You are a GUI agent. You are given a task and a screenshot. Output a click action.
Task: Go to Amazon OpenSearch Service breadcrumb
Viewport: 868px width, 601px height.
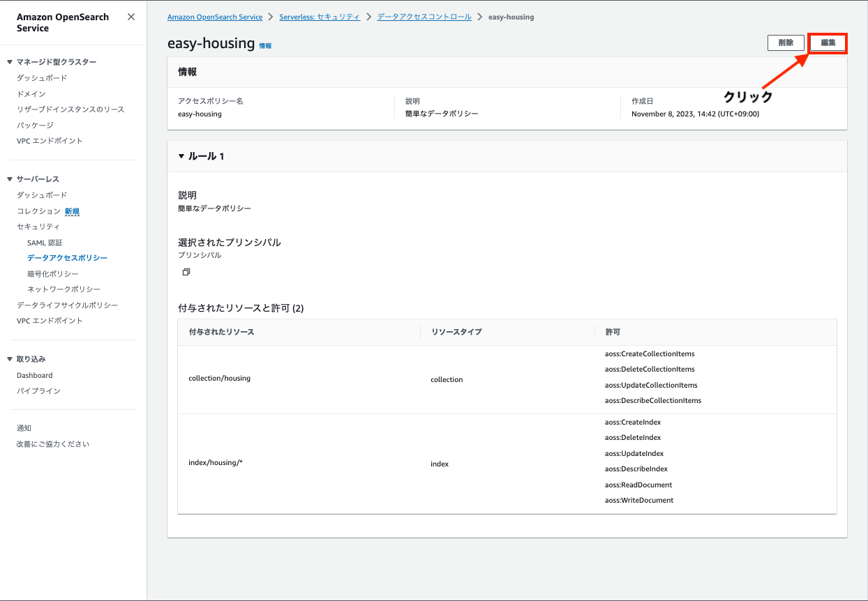215,17
